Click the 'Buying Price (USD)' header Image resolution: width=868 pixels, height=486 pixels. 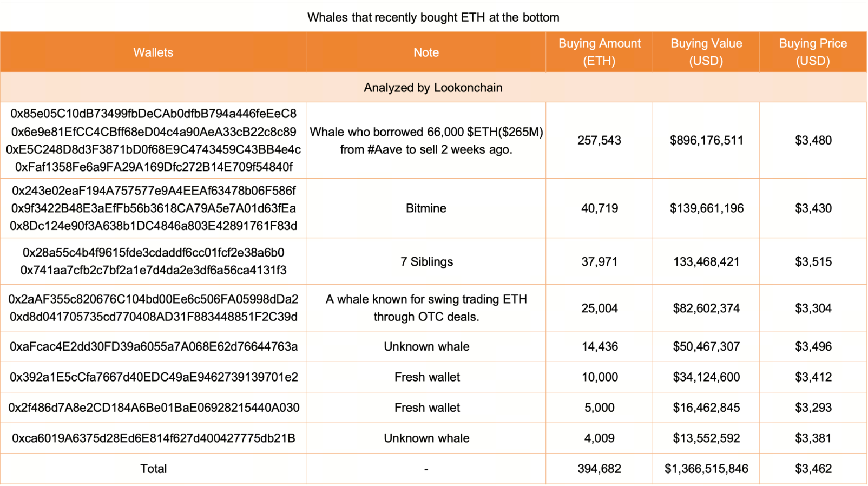[x=813, y=52]
